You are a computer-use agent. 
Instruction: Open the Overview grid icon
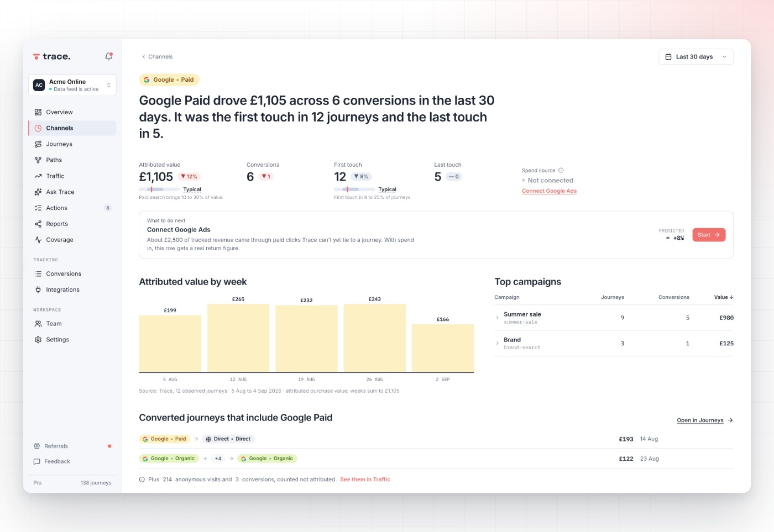coord(38,112)
